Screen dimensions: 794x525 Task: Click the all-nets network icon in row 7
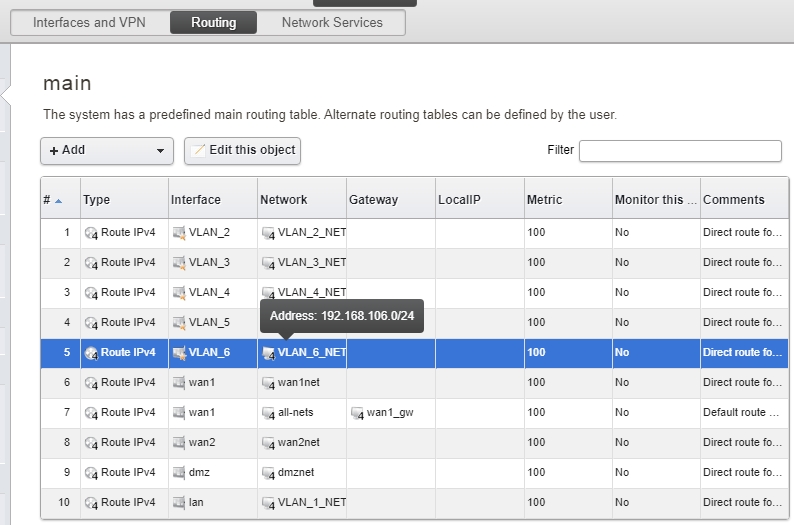point(268,413)
